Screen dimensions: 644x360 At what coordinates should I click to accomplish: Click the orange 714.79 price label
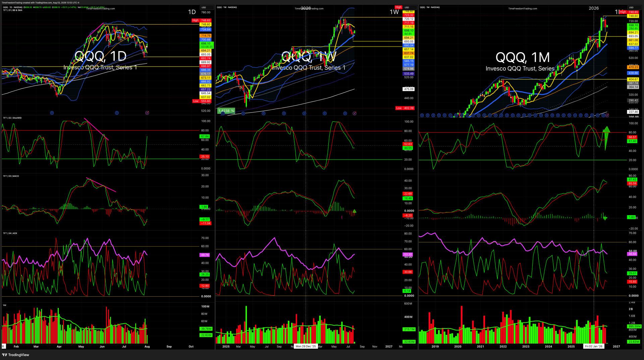tap(206, 36)
